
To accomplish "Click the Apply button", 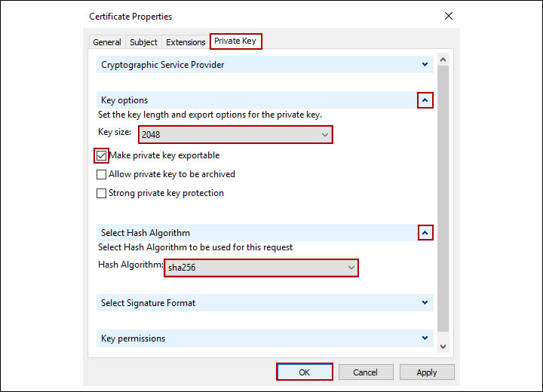I will tap(427, 372).
